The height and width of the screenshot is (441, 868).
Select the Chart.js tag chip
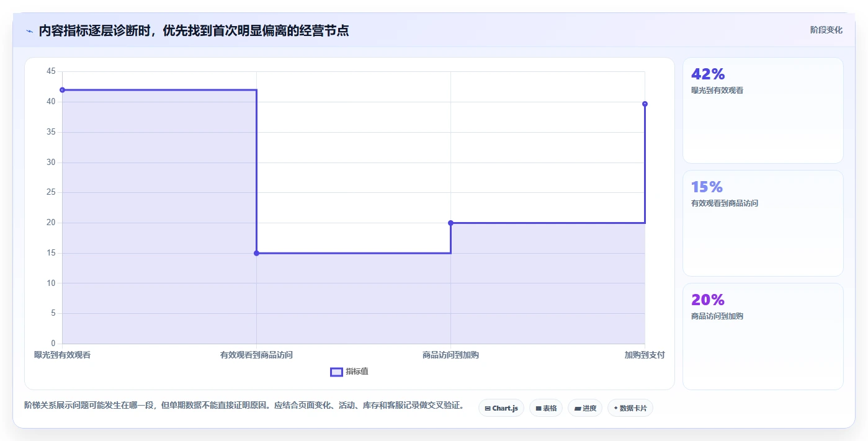point(501,408)
